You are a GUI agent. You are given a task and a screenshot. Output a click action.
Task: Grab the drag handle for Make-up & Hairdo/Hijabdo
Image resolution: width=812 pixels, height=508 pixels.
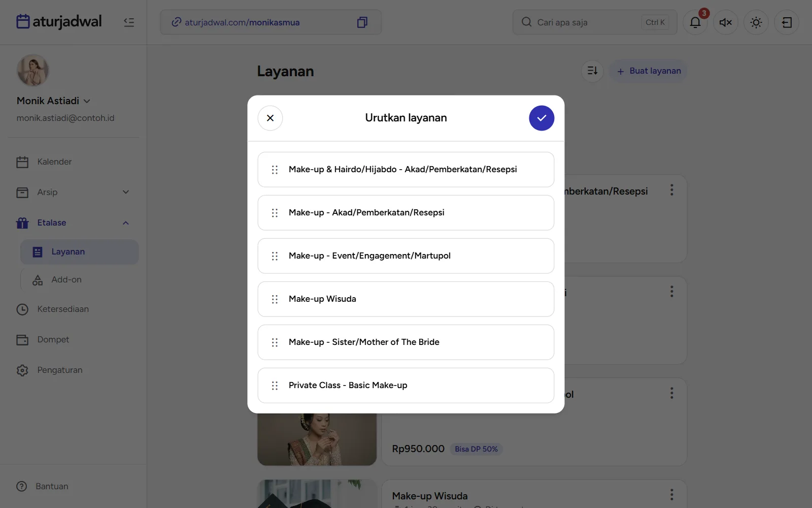(275, 170)
